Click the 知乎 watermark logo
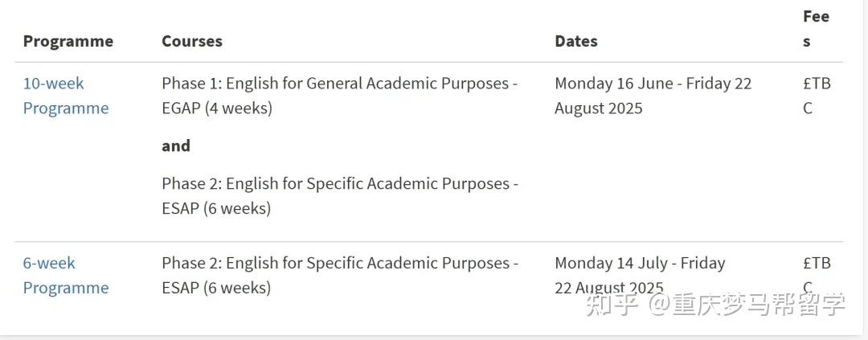 pos(612,305)
